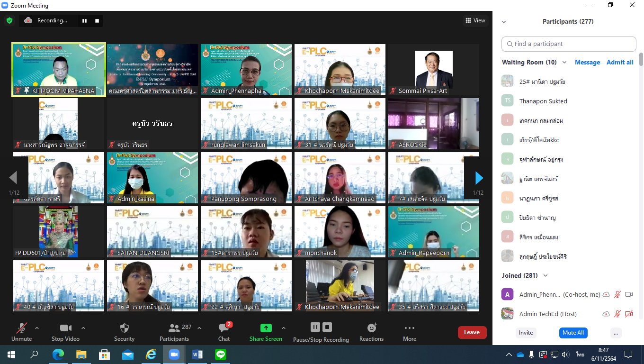
Task: Stop recording from the top Recording indicator
Action: coord(97,20)
